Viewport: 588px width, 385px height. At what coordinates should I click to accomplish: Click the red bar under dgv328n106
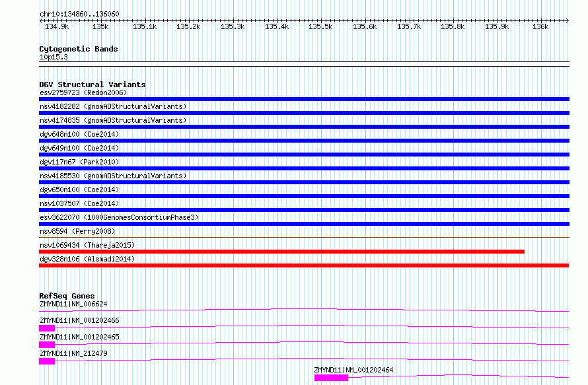[x=304, y=265]
